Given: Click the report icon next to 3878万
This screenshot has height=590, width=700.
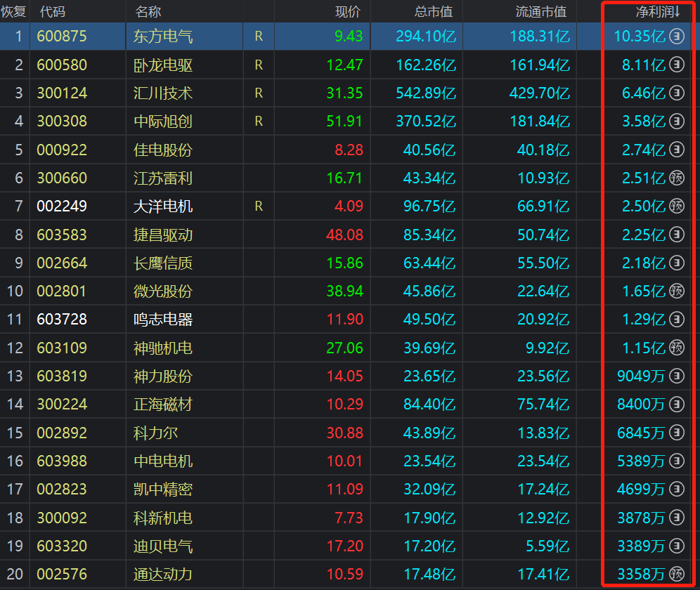Looking at the screenshot, I should 677,517.
